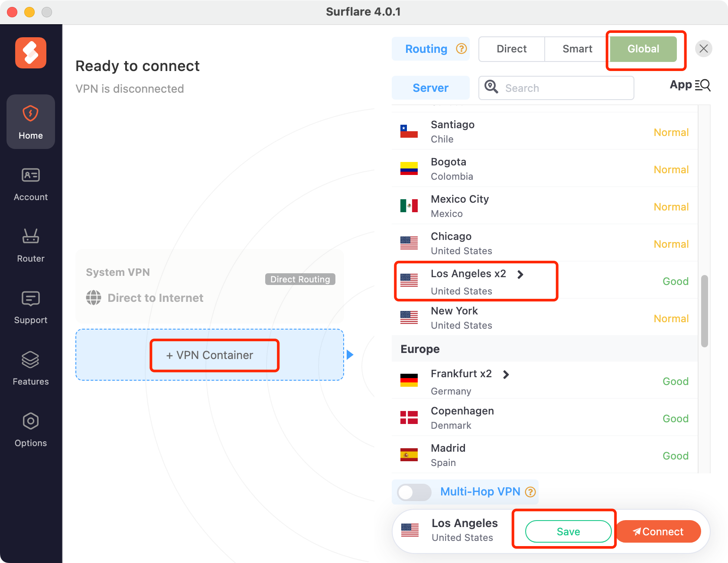Switch to Global routing mode
Viewport: 728px width, 563px height.
click(x=643, y=49)
